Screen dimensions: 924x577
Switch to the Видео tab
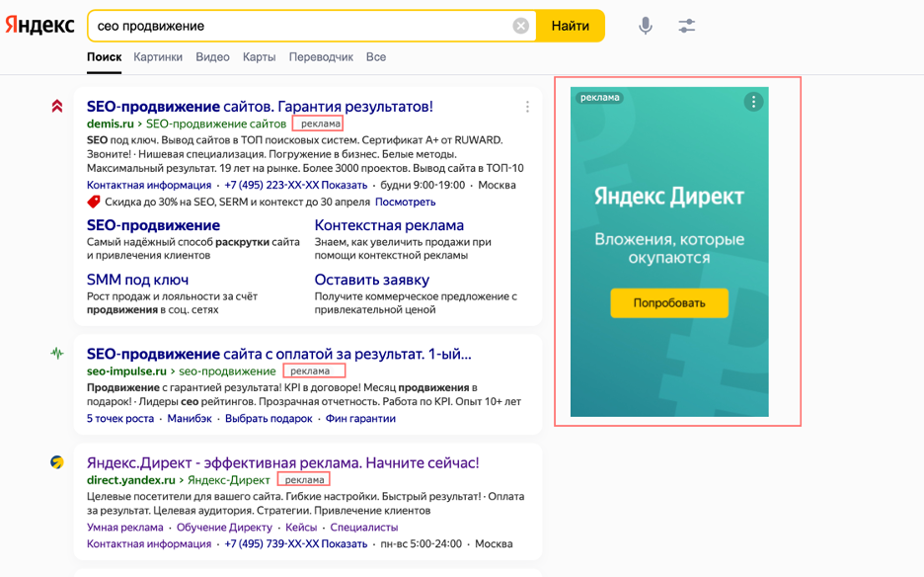pos(210,57)
